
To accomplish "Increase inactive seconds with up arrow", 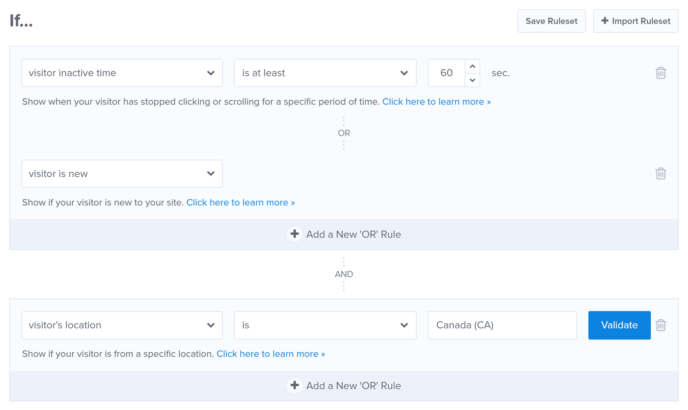I will click(x=472, y=66).
